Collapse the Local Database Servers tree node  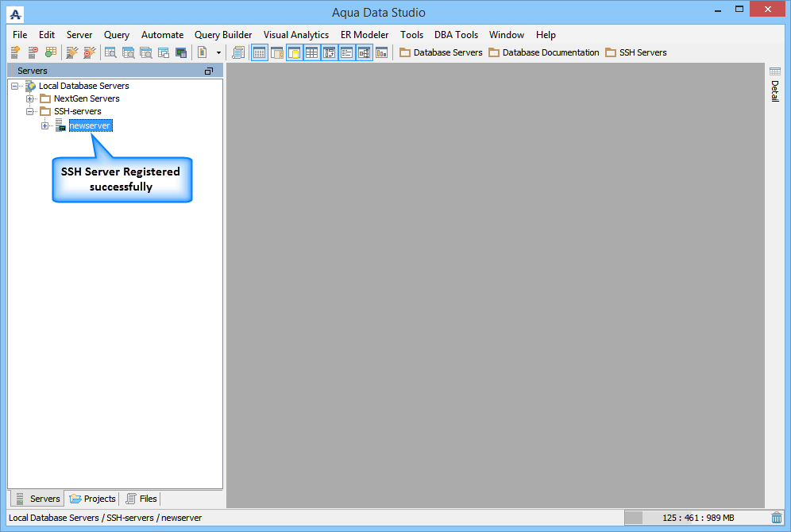[14, 86]
